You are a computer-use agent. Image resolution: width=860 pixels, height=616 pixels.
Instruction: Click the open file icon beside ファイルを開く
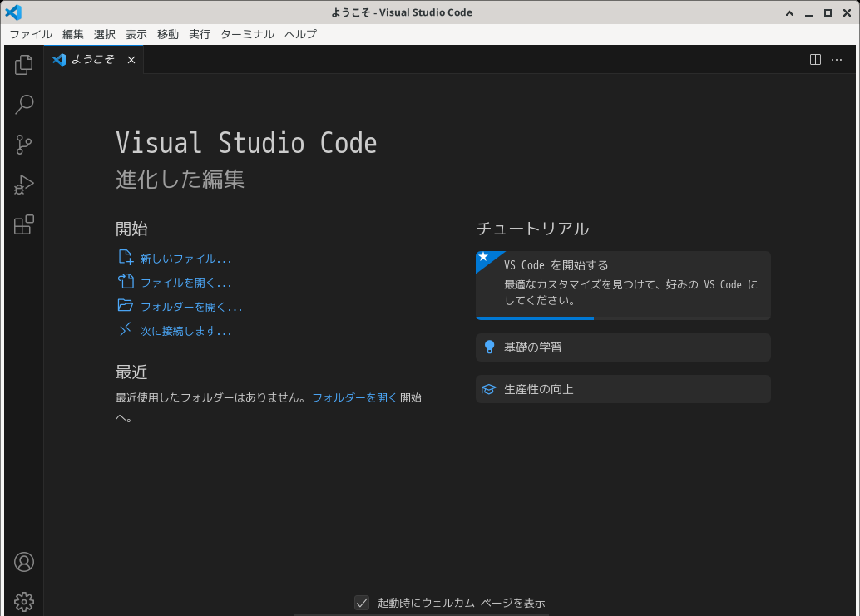(126, 281)
